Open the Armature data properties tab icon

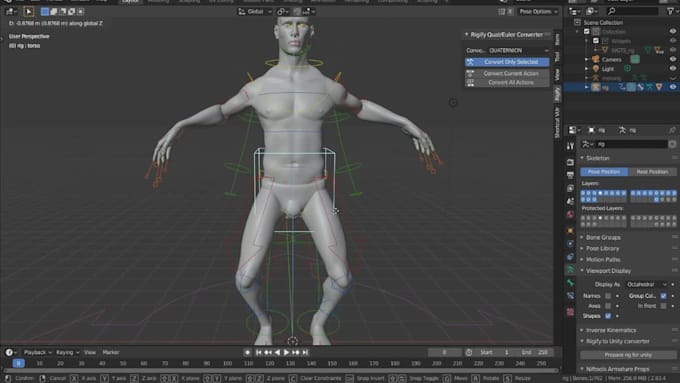[x=570, y=270]
